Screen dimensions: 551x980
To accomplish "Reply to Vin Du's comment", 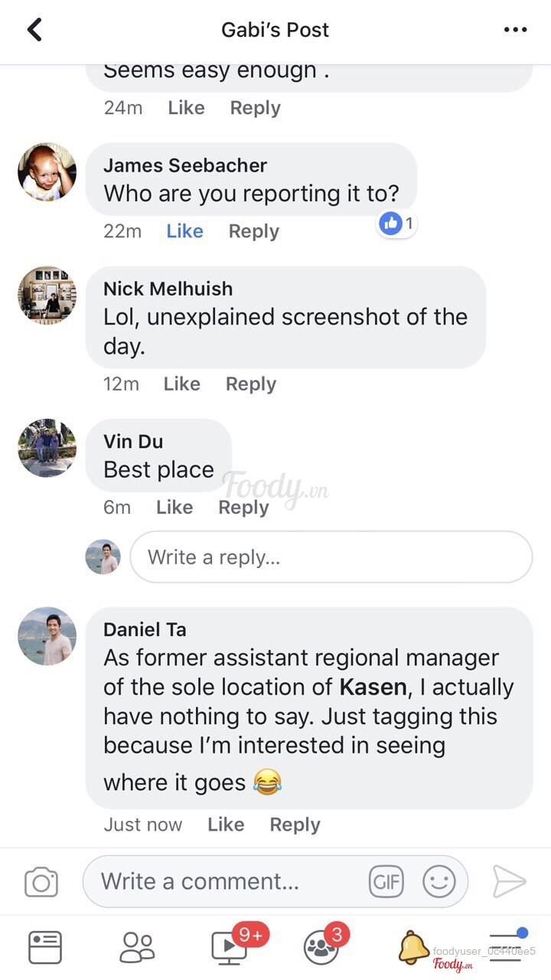I will [243, 508].
